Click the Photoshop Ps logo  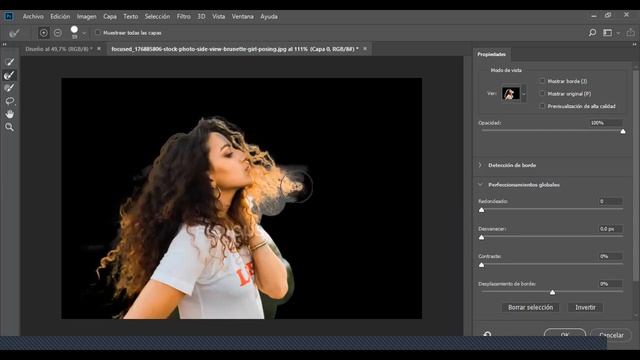(9, 16)
